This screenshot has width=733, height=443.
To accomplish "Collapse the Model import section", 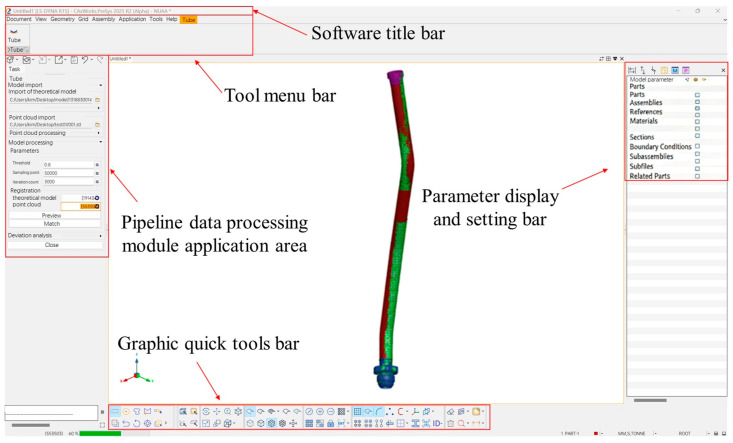I will (101, 85).
